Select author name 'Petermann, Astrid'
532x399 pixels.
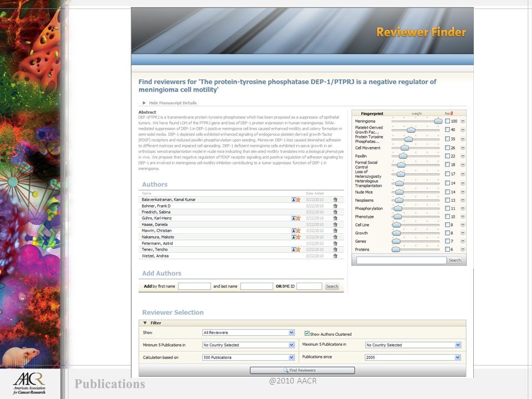(x=157, y=243)
